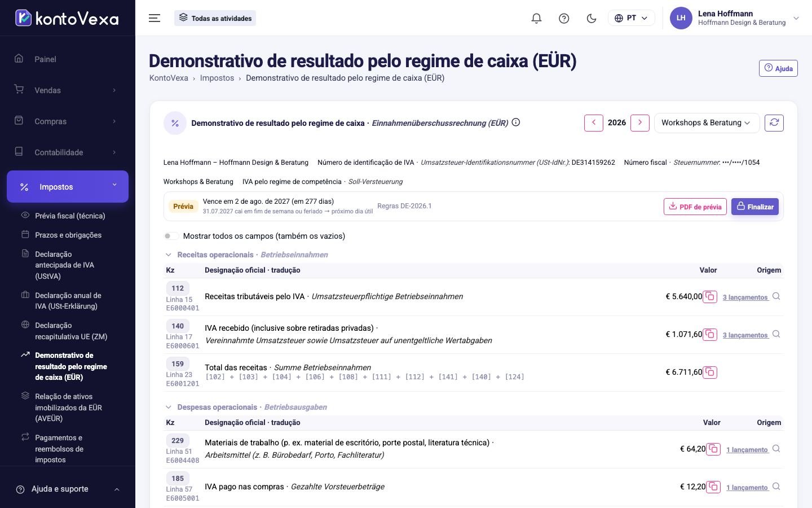Expand the Compras sidebar menu

click(68, 121)
